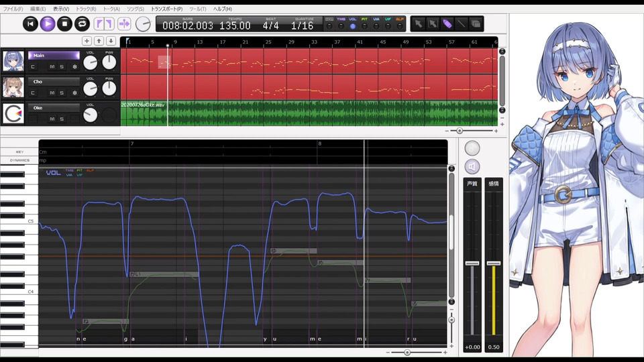Screen dimensions: 644x362
Task: Mute the Main track
Action: [x=52, y=66]
